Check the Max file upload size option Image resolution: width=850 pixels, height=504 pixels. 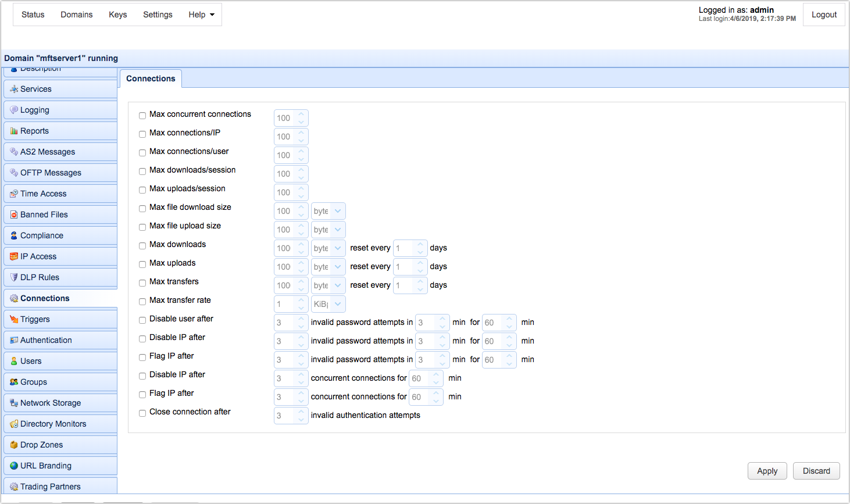point(142,227)
